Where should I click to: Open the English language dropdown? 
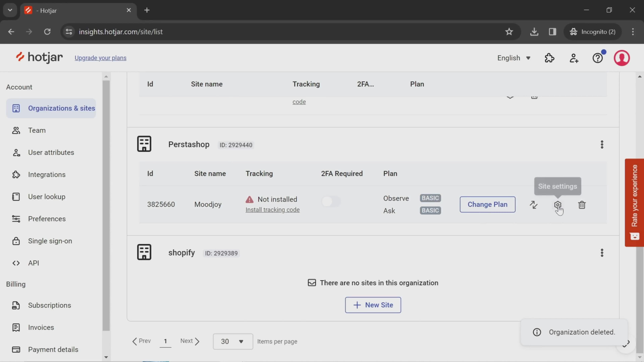pos(514,58)
